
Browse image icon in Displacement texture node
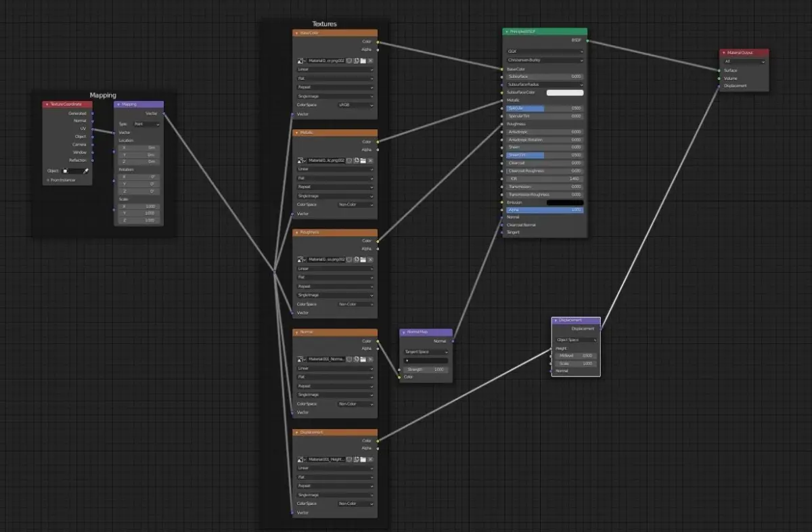coord(300,459)
